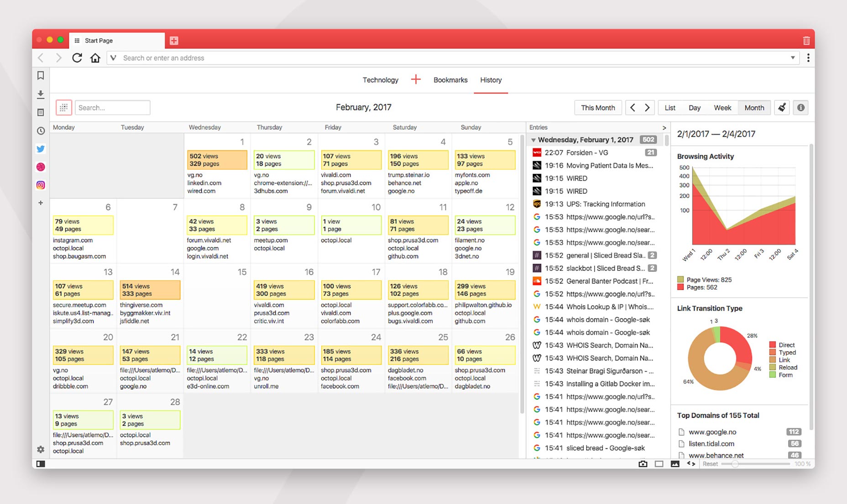Open tab tiling icon in status bar
847x504 pixels.
click(659, 464)
